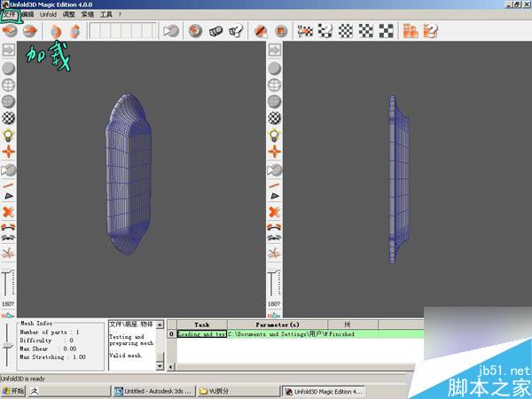This screenshot has height=399, width=532.
Task: Toggle the light bulb in 3D view sidebar
Action: (x=9, y=135)
